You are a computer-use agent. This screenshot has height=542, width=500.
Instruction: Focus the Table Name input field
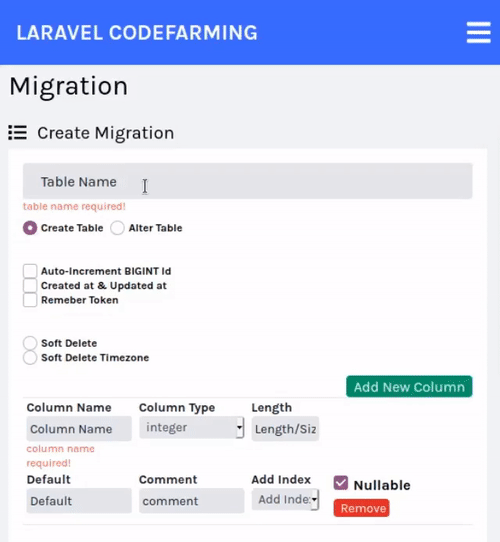pyautogui.click(x=248, y=181)
